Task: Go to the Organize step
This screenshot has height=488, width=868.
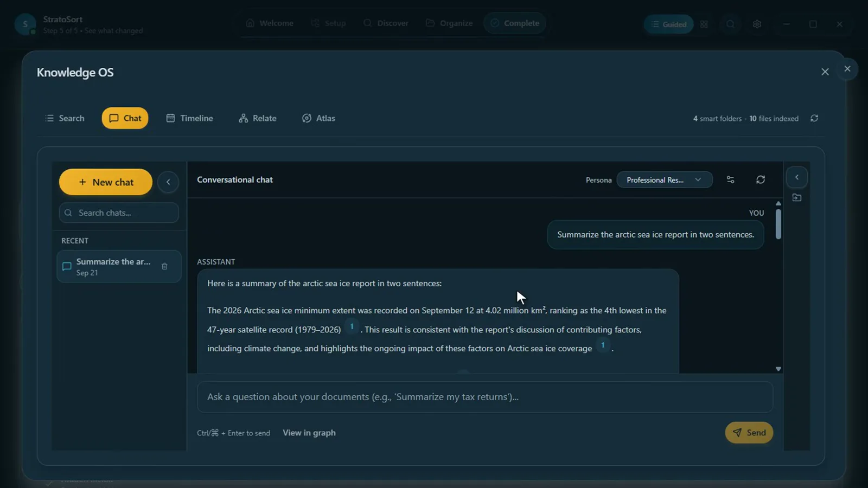Action: (449, 23)
